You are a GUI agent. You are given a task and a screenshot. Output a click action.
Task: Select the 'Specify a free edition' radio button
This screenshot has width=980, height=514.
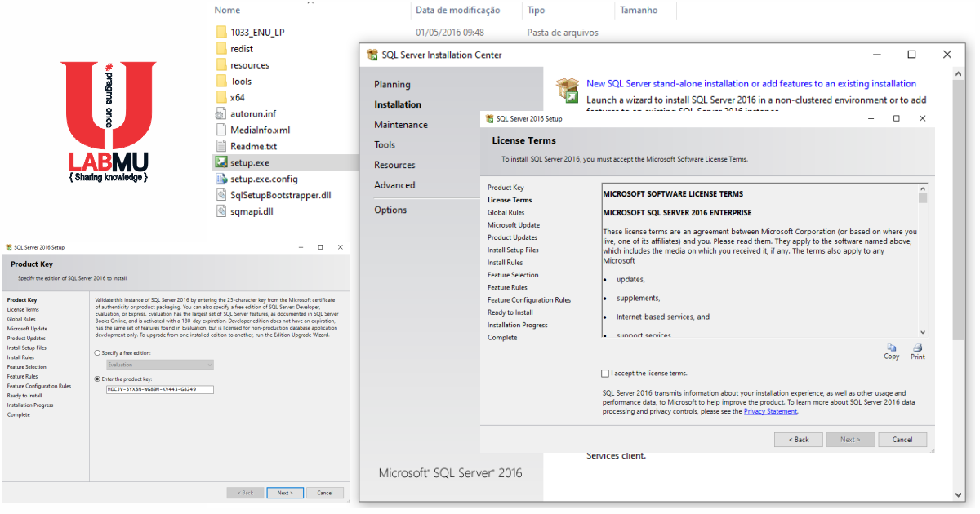click(x=96, y=353)
